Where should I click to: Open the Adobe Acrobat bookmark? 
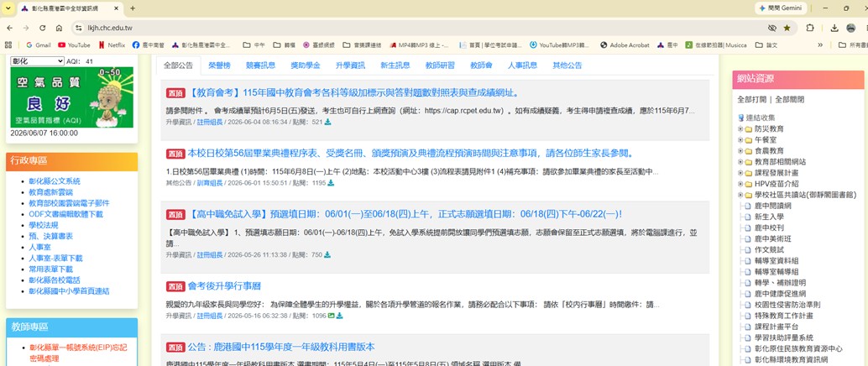click(625, 44)
